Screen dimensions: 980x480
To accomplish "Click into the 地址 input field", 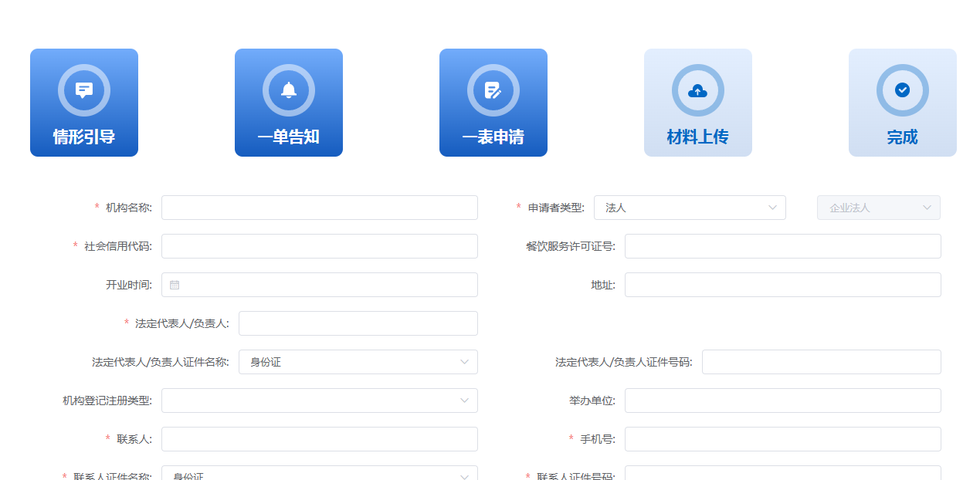I will [782, 285].
